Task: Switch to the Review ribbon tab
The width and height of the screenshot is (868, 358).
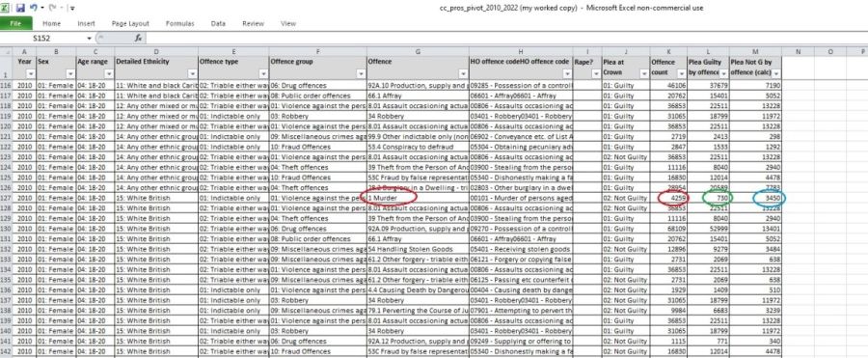Action: click(x=253, y=24)
